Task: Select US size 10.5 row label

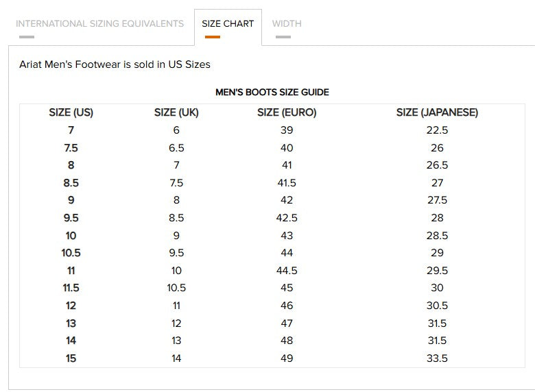Action: tap(71, 253)
